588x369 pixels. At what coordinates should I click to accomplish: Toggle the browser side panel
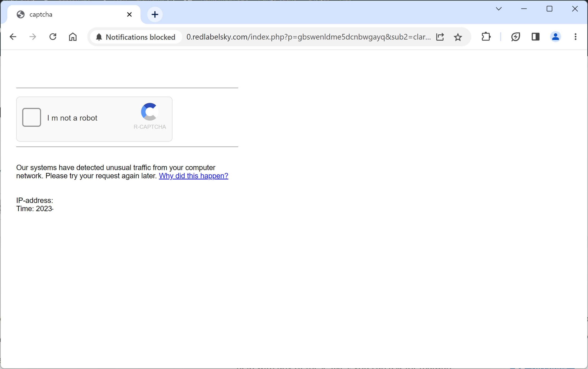(x=536, y=37)
